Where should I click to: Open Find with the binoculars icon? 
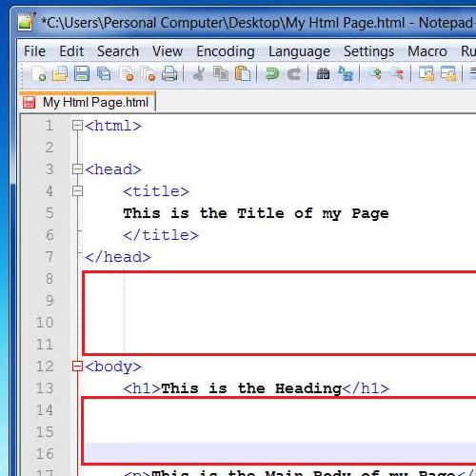pyautogui.click(x=323, y=73)
